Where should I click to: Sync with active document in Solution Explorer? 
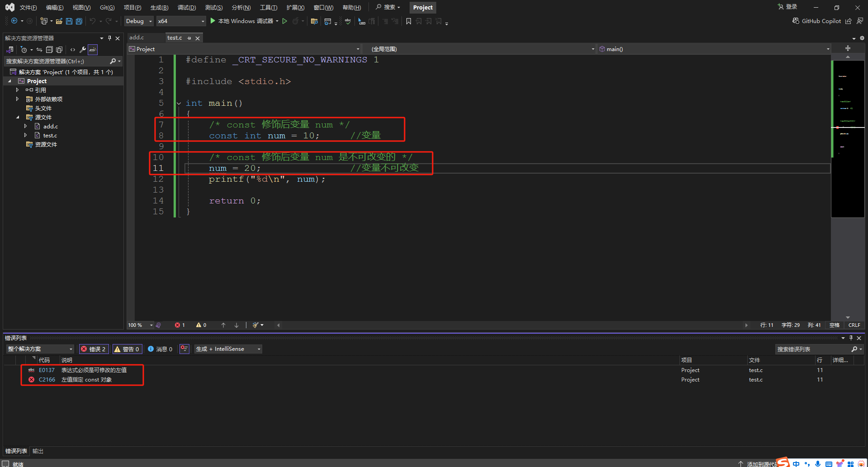pos(39,50)
